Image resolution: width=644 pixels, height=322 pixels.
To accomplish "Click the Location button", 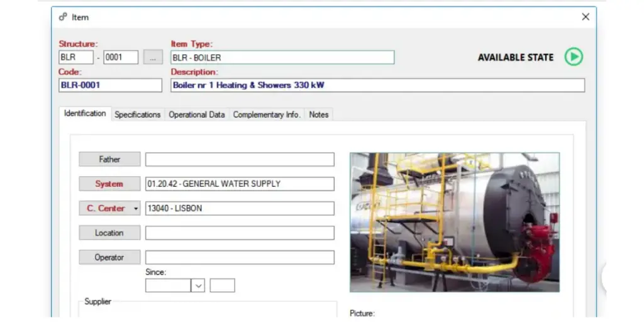I will click(109, 233).
